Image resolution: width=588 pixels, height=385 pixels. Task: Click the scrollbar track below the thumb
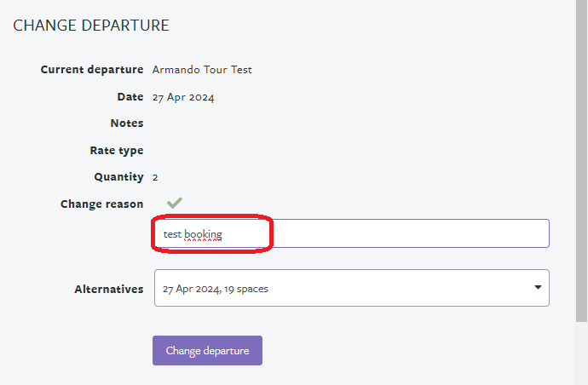[582, 353]
